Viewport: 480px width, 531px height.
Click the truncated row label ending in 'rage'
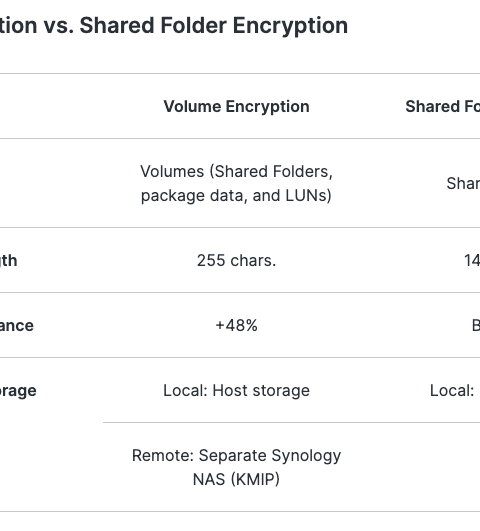18,391
